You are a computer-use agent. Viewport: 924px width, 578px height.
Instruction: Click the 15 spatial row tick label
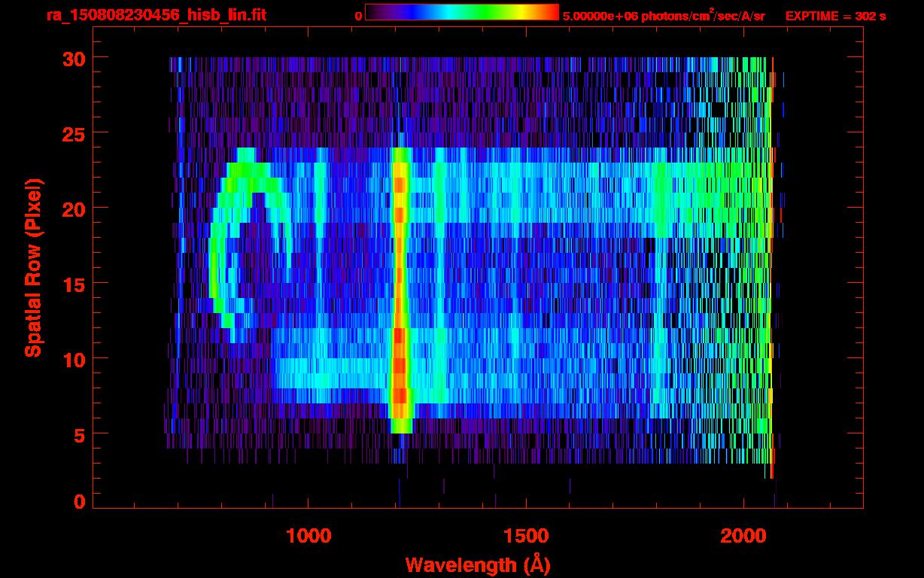[73, 284]
